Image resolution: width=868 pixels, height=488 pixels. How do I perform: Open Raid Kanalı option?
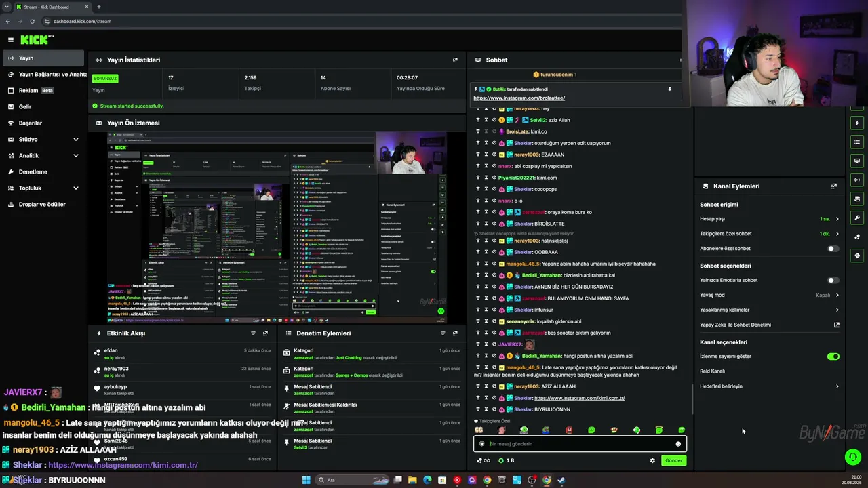click(770, 371)
